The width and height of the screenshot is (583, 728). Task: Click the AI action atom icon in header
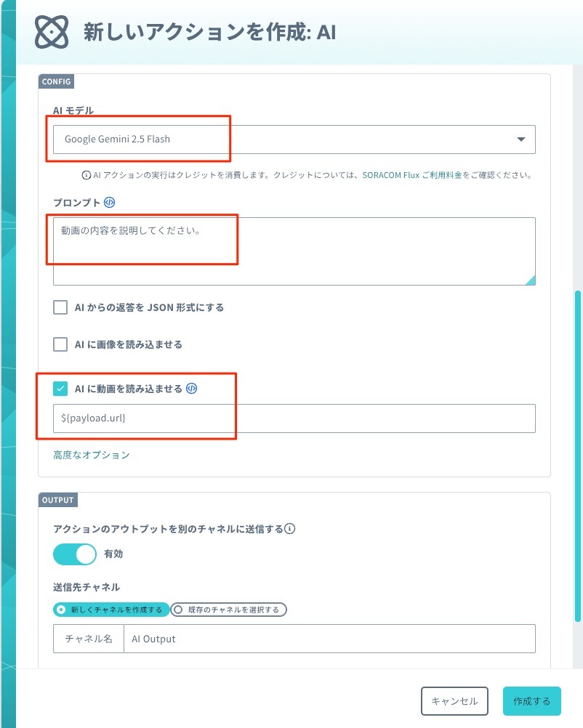[52, 32]
